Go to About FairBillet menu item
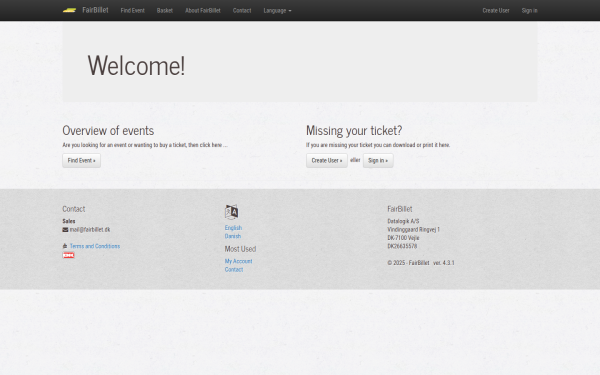Screen dimensions: 600x375 203,10
